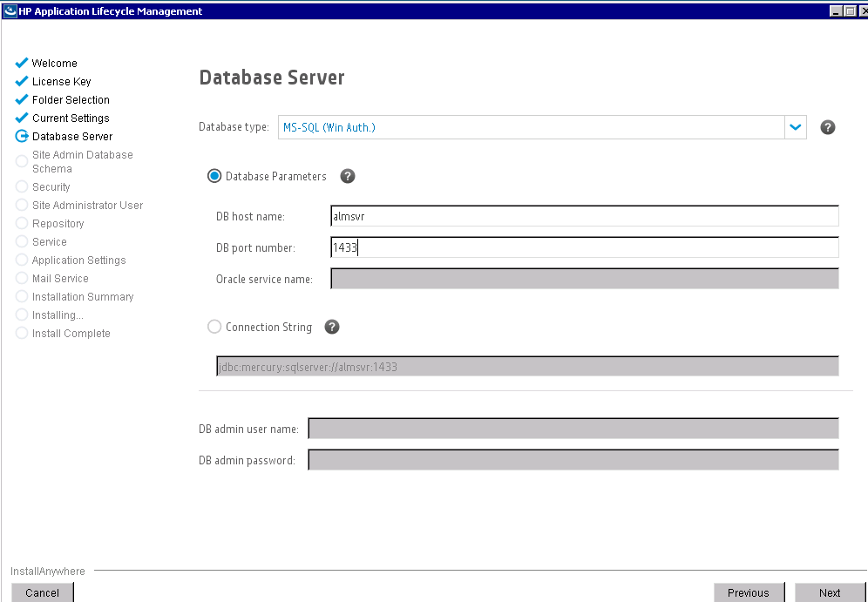Viewport: 868px width, 602px height.
Task: Click the Install Complete step circle icon
Action: (22, 333)
